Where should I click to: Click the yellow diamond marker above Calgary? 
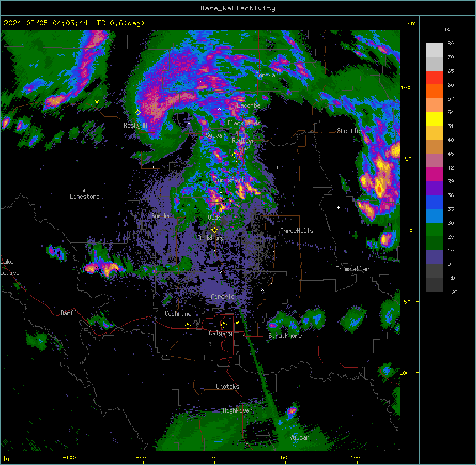pos(224,325)
